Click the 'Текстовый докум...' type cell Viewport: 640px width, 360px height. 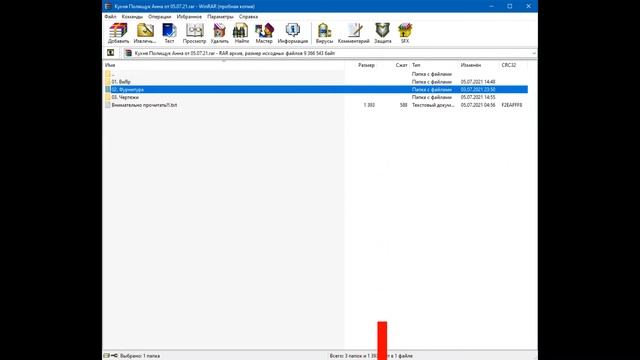[433, 105]
